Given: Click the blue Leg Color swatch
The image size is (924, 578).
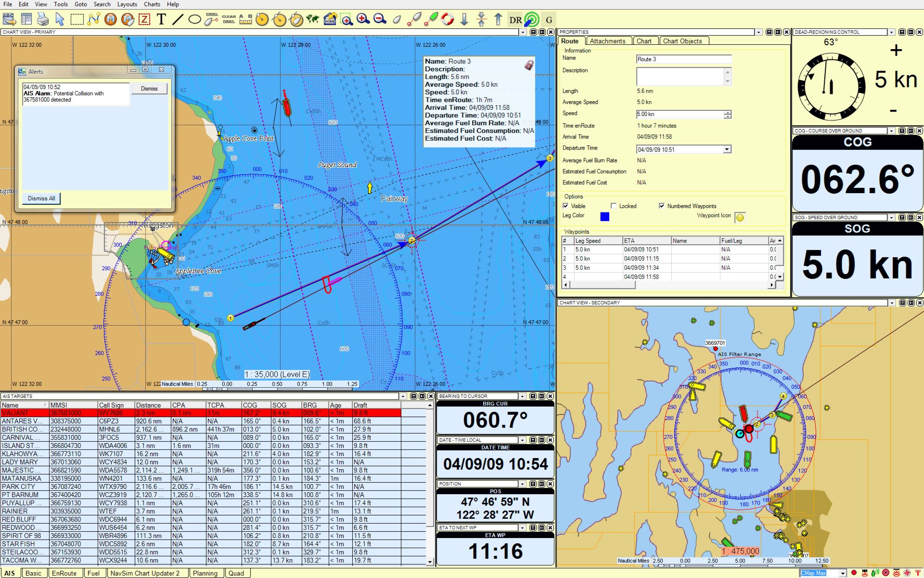Looking at the screenshot, I should pyautogui.click(x=605, y=217).
